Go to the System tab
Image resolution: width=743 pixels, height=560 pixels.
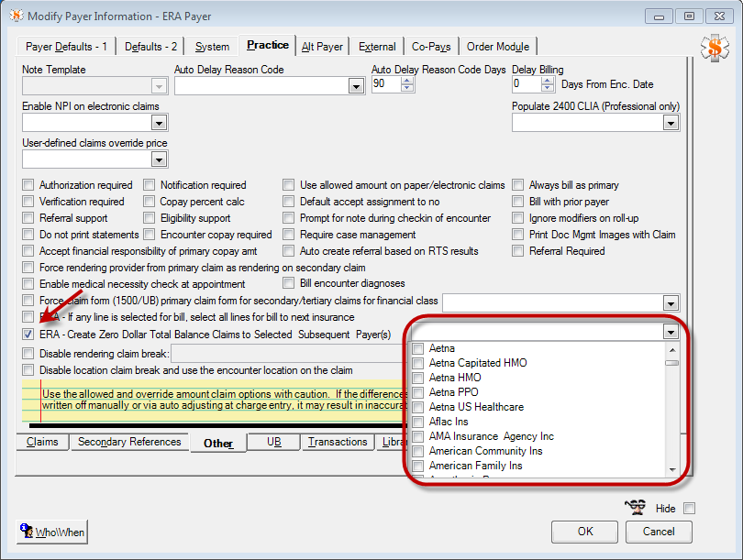click(x=212, y=47)
